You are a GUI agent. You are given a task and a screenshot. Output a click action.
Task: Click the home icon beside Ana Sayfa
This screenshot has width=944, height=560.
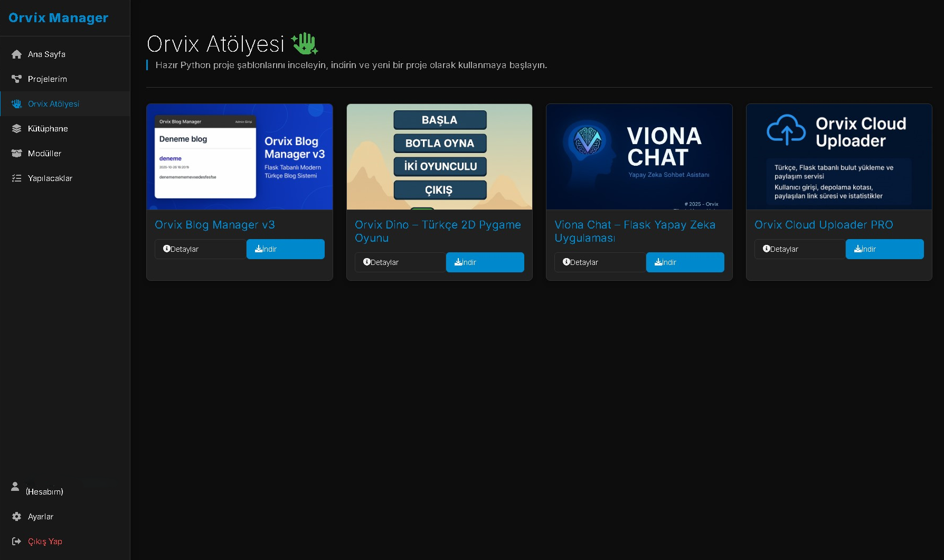click(16, 54)
